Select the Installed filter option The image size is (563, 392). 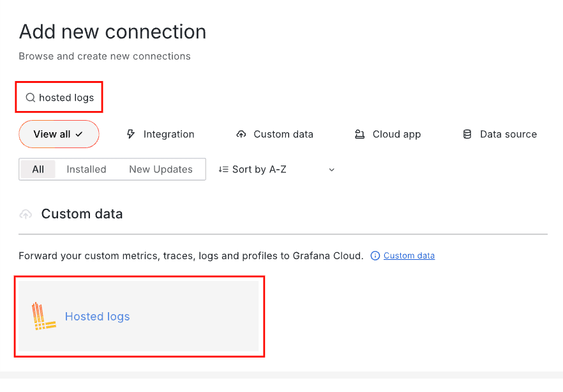tap(86, 169)
